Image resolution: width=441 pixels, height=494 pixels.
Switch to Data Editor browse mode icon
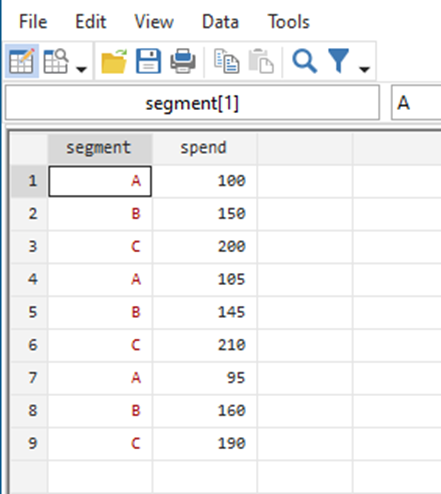coord(56,61)
